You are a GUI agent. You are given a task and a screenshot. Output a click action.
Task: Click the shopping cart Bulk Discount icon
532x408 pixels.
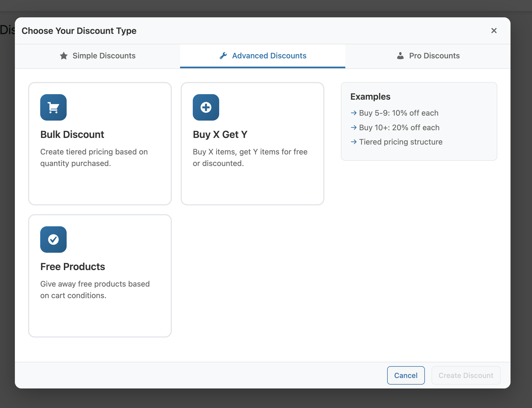tap(53, 107)
